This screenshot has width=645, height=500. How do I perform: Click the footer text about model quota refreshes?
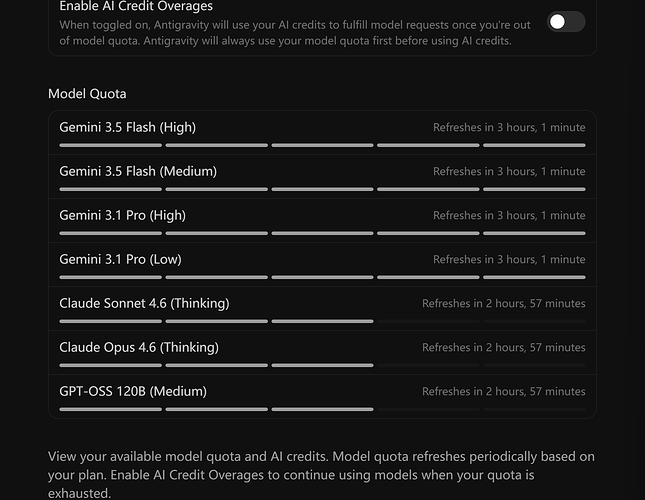(x=321, y=475)
